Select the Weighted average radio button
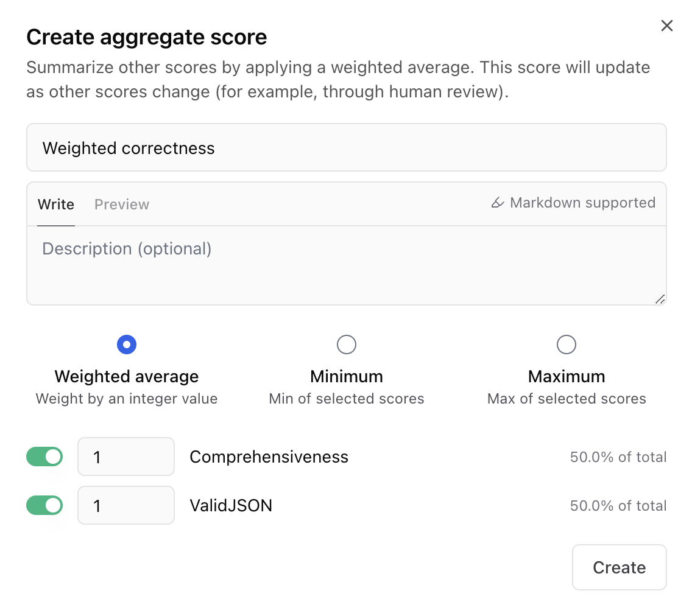 (126, 345)
